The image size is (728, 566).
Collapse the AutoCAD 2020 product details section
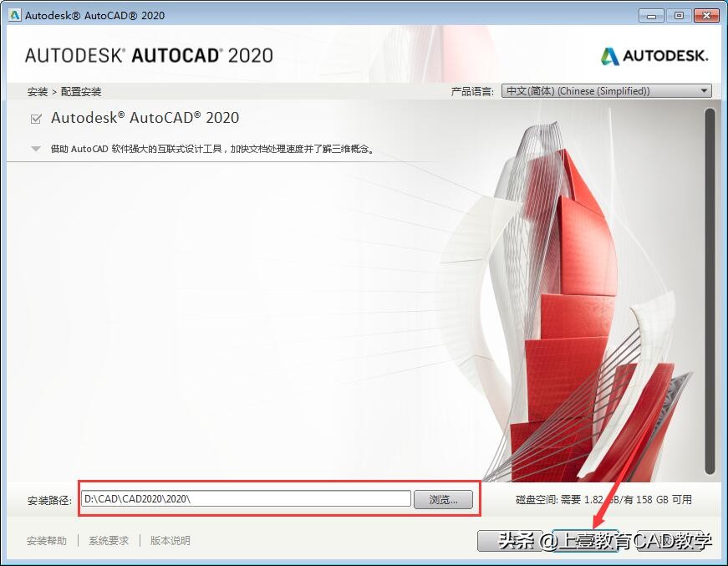point(34,148)
